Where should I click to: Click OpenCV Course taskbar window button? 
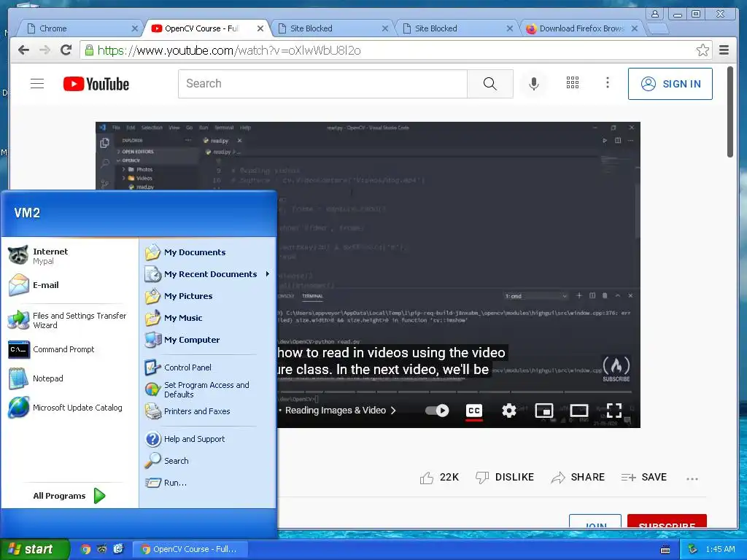[190, 549]
